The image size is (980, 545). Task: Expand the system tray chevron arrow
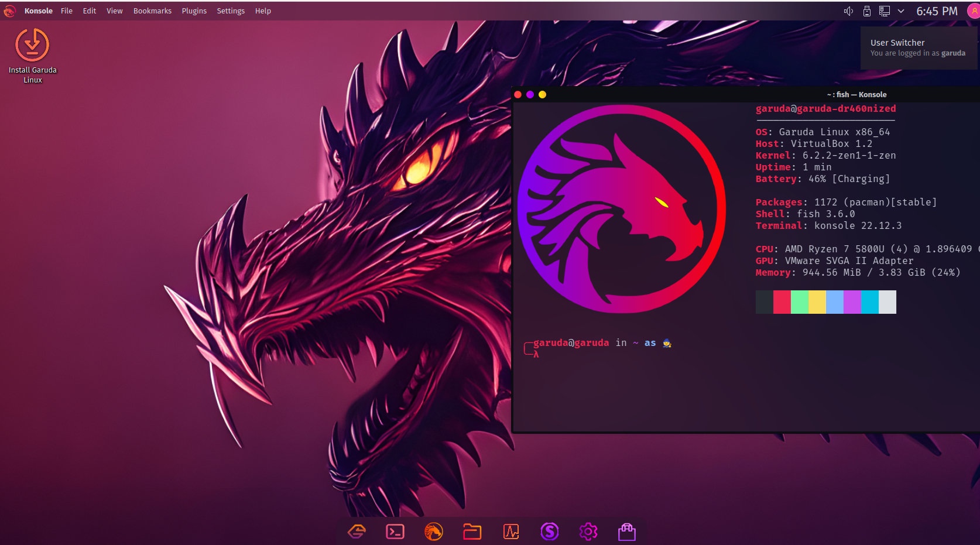(901, 11)
